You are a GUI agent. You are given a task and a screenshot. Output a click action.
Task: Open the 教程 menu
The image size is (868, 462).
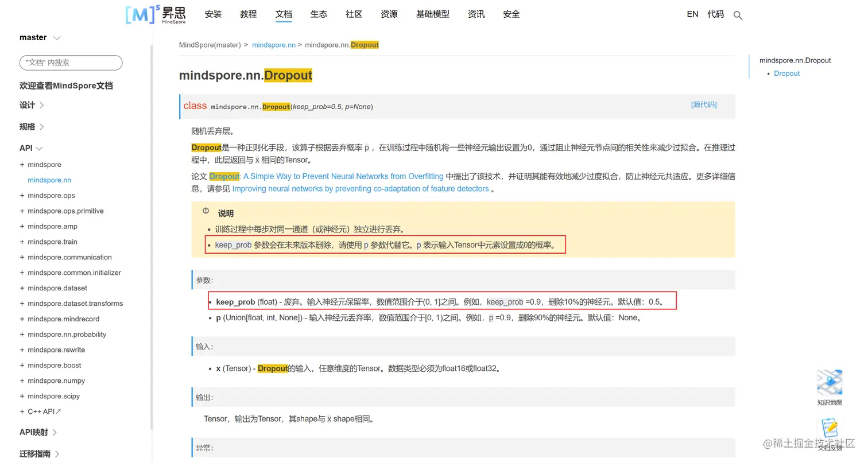click(249, 14)
